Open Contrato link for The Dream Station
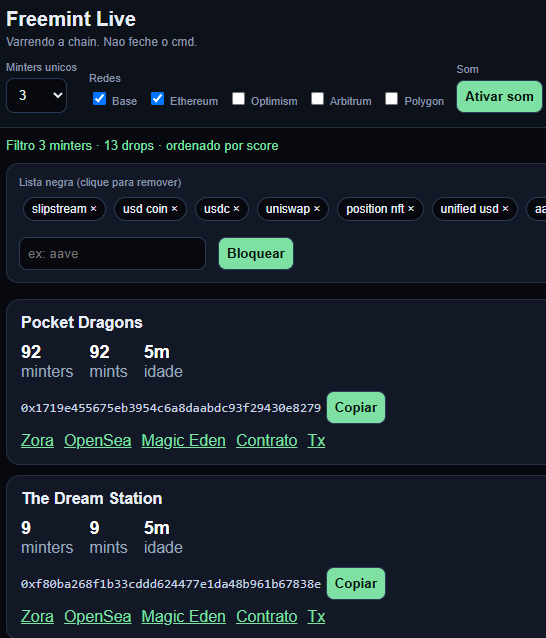 click(x=267, y=616)
